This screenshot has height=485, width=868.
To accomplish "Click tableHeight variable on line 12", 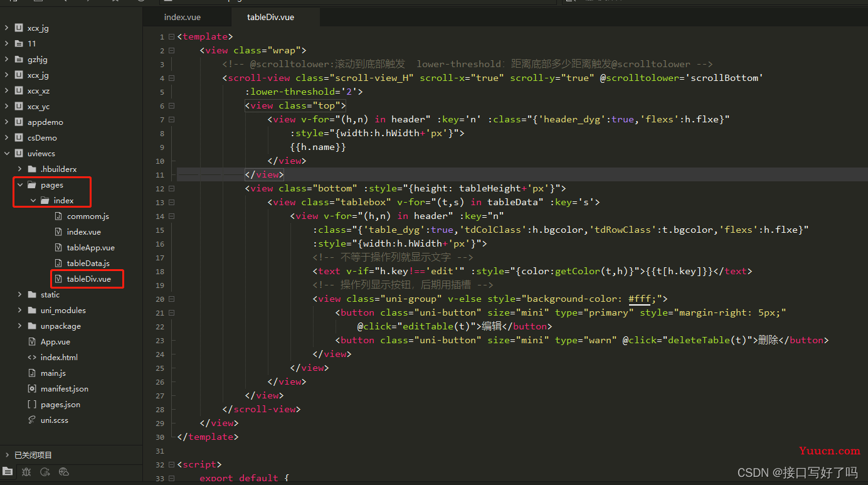I will click(x=490, y=189).
